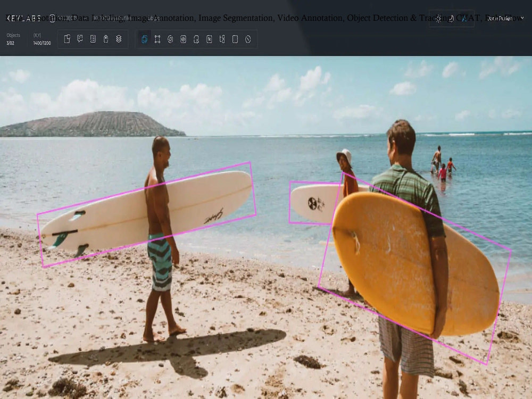Image resolution: width=532 pixels, height=399 pixels.
Task: Open the comments speech-bubble tool
Action: pos(80,39)
